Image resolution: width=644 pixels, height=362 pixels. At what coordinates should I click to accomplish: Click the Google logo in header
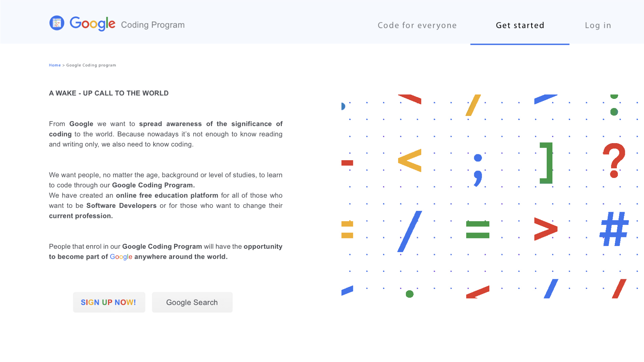pyautogui.click(x=93, y=24)
